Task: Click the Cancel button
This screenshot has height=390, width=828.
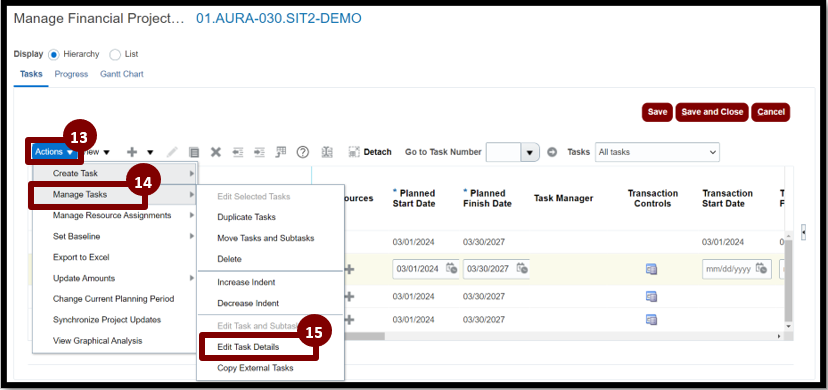Action: pos(770,112)
